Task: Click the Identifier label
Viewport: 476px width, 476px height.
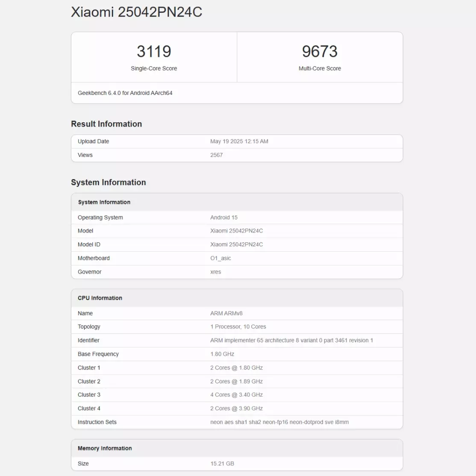Action: (88, 340)
